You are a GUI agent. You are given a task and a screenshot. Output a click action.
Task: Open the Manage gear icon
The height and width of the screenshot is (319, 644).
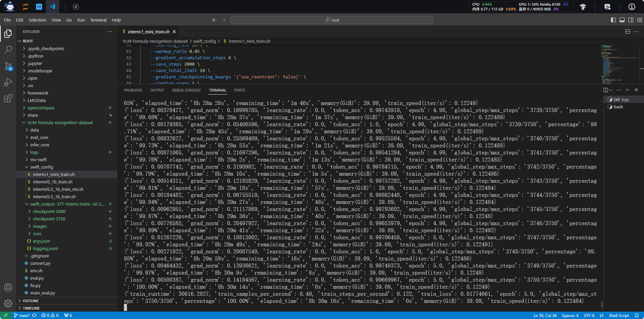coord(8,304)
